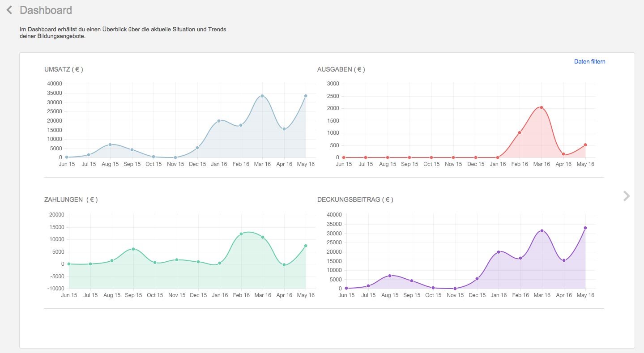Click the Dashboard page title
Image resolution: width=644 pixels, height=353 pixels.
pos(46,10)
